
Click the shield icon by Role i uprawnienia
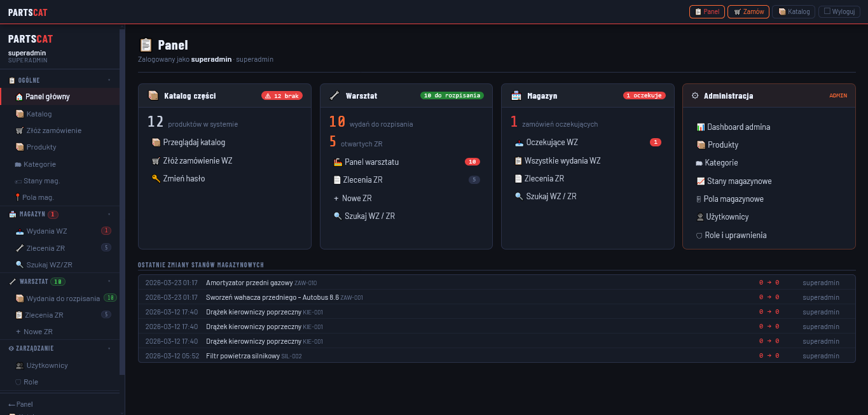[699, 236]
